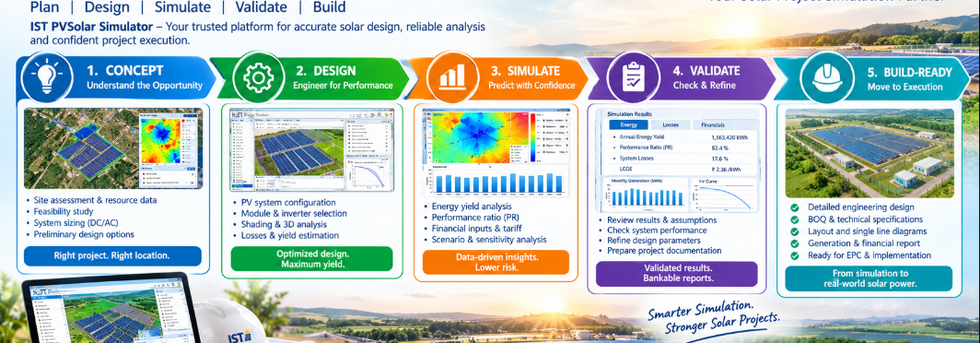This screenshot has width=980, height=343.
Task: Open the Design software 3D layout screenshot
Action: 312,149
